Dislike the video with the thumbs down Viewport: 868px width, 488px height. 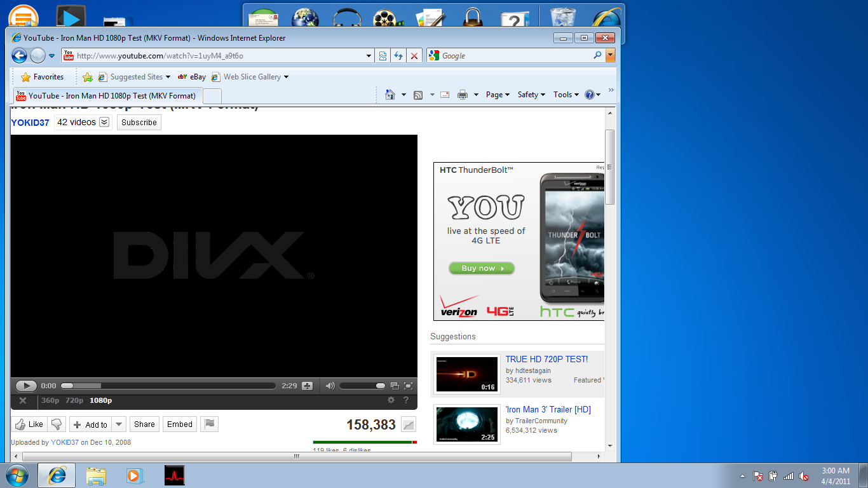coord(57,424)
